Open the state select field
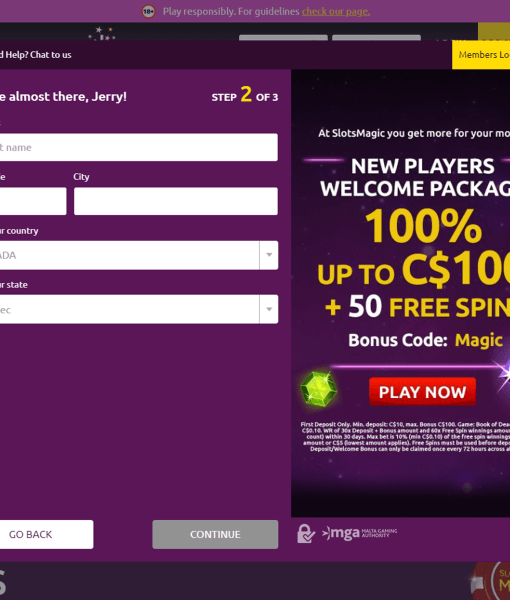Image resolution: width=510 pixels, height=600 pixels. pyautogui.click(x=138, y=309)
